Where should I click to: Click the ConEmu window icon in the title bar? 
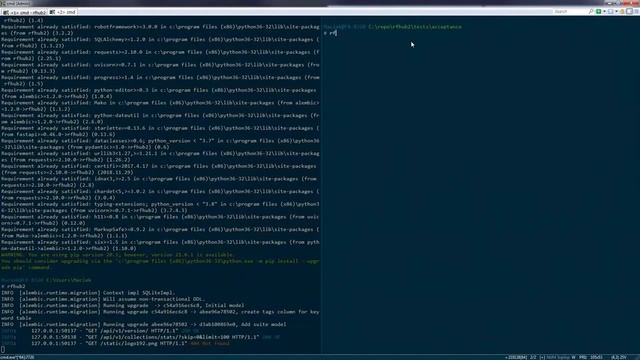[3, 3]
